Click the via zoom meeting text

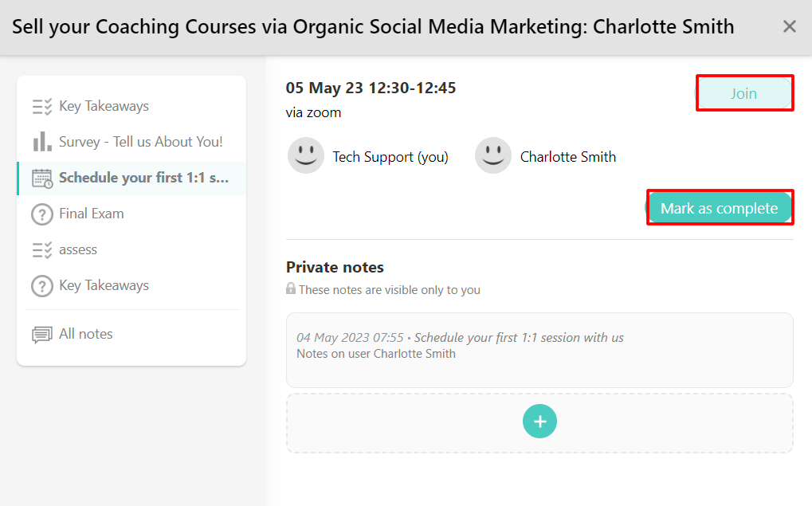[308, 112]
